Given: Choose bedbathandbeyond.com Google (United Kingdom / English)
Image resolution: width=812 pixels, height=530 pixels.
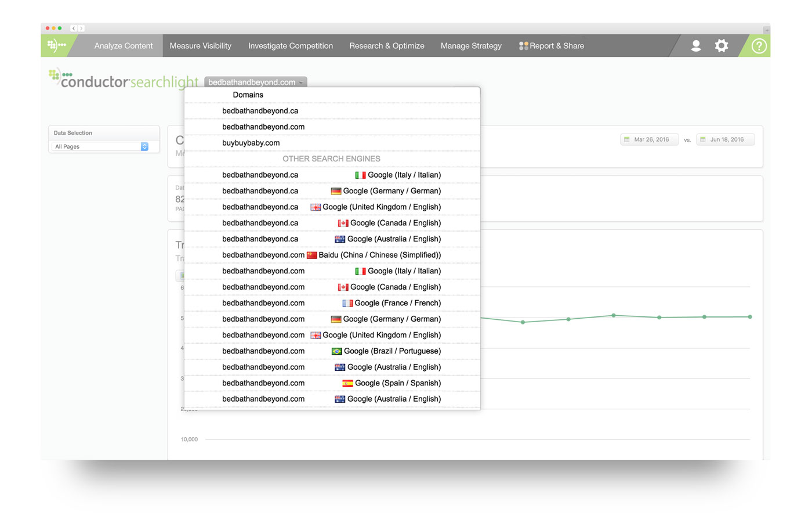Looking at the screenshot, I should pos(332,335).
